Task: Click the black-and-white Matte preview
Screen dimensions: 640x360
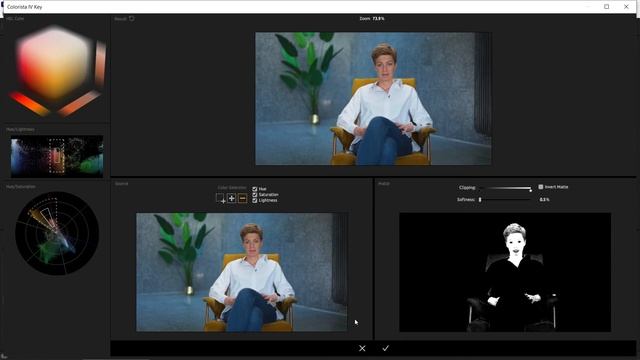Action: (505, 272)
